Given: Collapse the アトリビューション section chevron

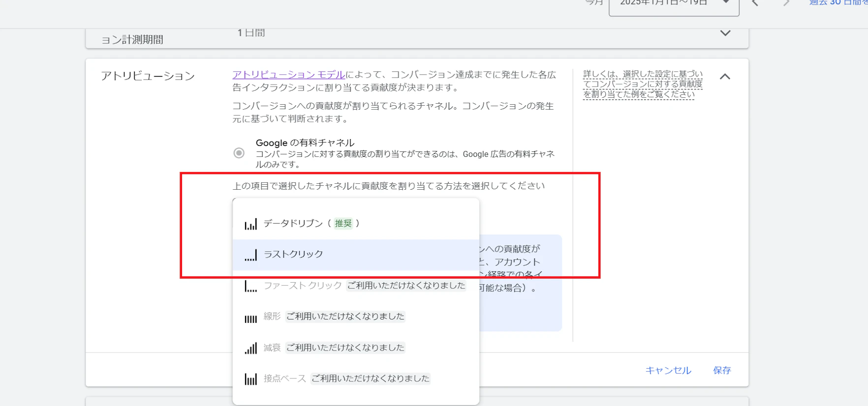Looking at the screenshot, I should 725,77.
